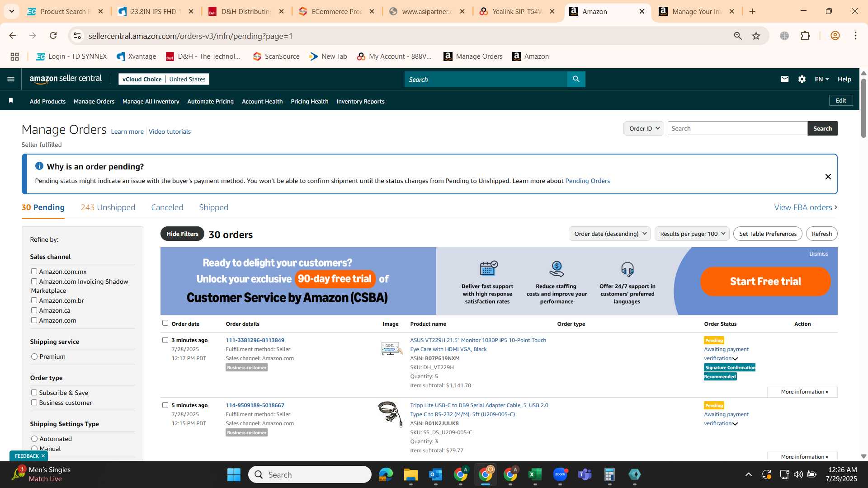
Task: Open the Chrome profile avatar icon
Action: click(x=835, y=36)
